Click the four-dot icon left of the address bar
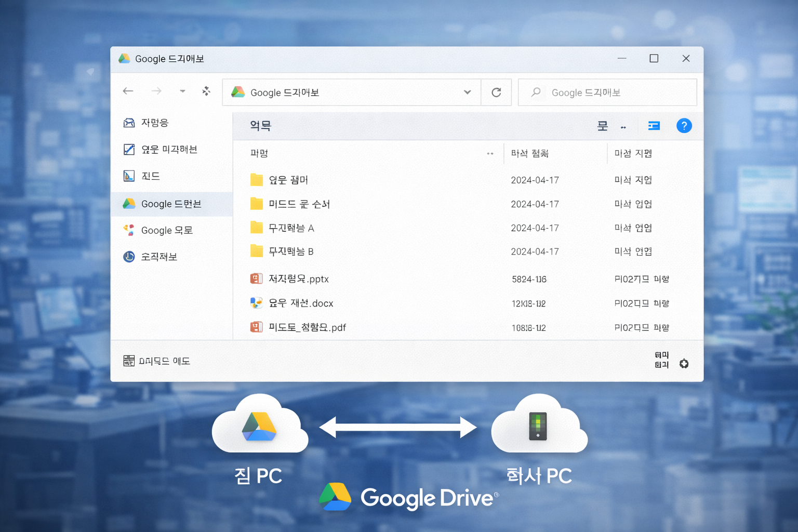Image resolution: width=798 pixels, height=532 pixels. (x=206, y=91)
